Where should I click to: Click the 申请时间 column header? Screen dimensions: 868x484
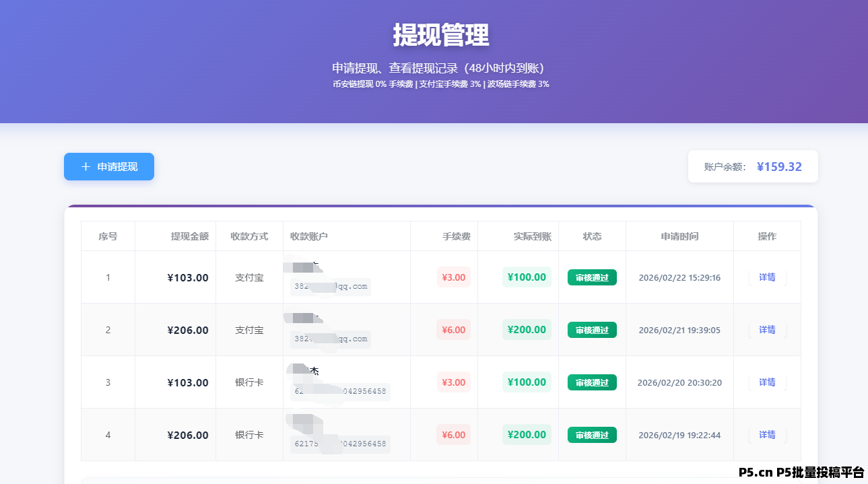click(x=679, y=236)
